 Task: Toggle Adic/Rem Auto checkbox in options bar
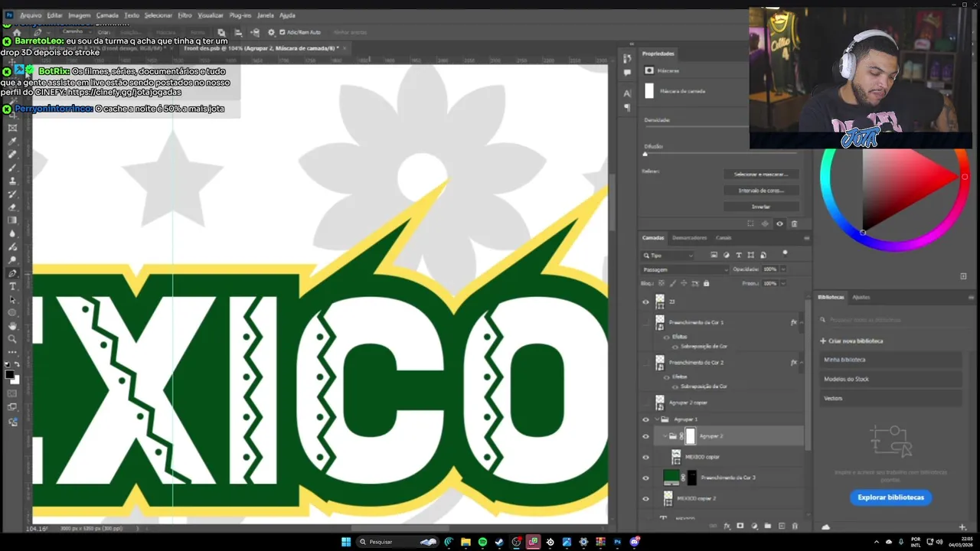[283, 32]
